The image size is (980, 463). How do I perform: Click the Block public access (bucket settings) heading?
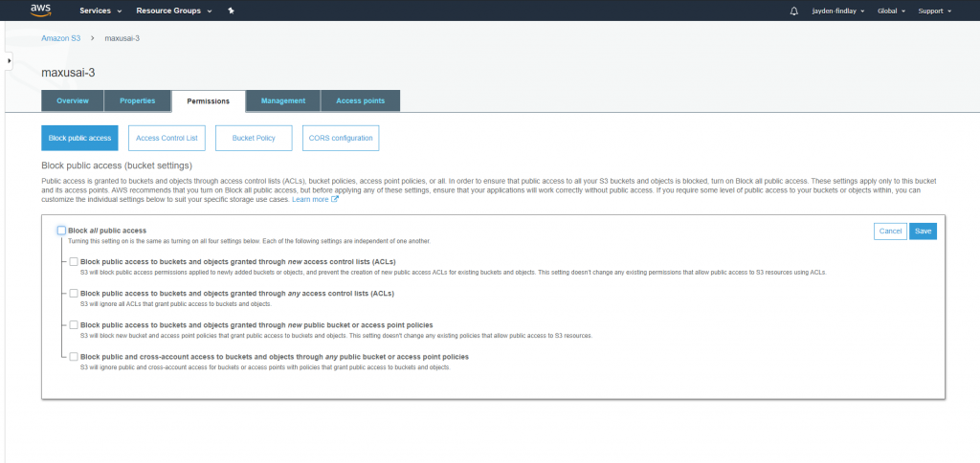pos(117,165)
